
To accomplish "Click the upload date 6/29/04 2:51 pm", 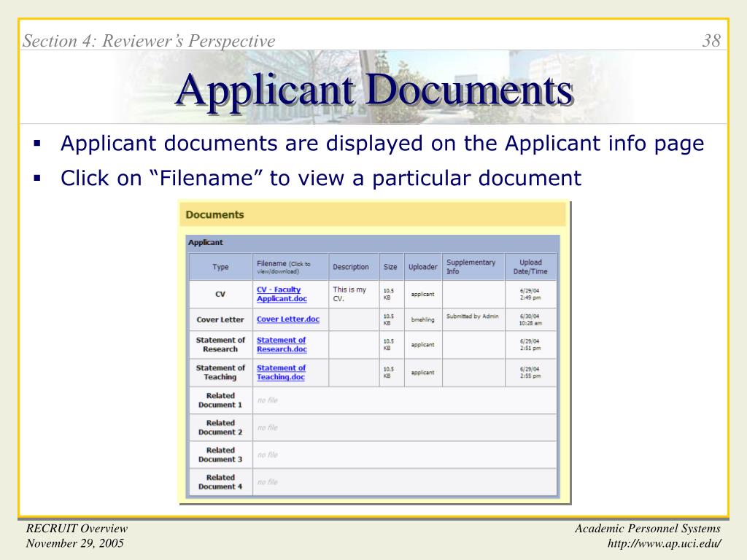I will point(530,345).
